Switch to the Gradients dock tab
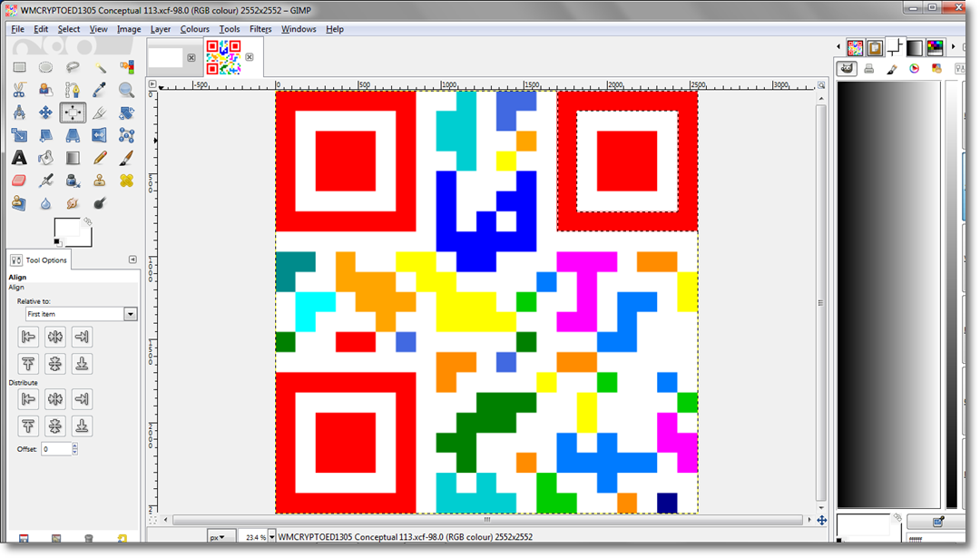The image size is (980, 558). click(915, 47)
